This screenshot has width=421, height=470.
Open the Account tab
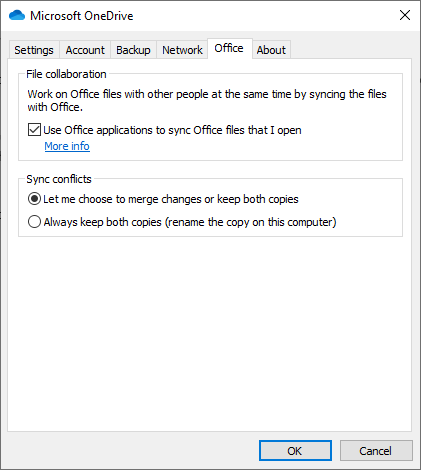tap(85, 50)
